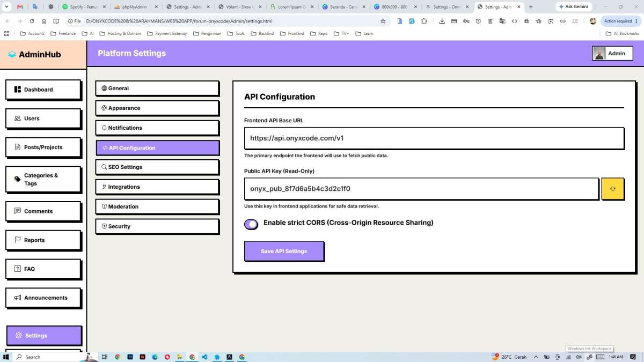Open Windows Start menu
The height and width of the screenshot is (362, 644).
pos(7,357)
